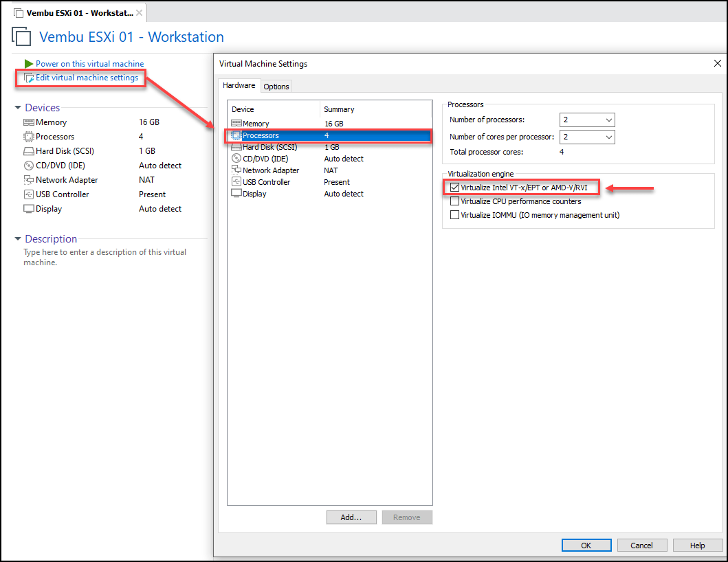
Task: Select CD/DVD (IDE) row in Hardware list
Action: (x=330, y=159)
